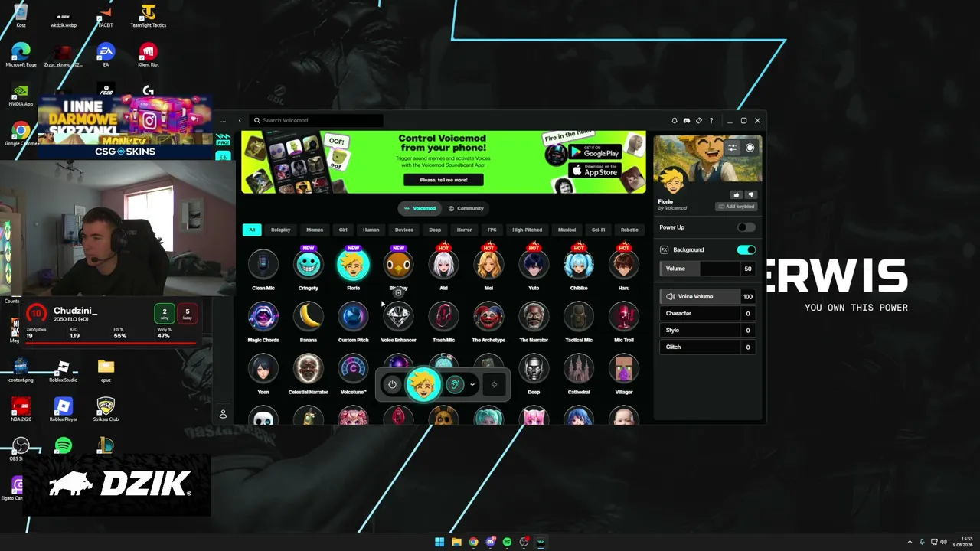
Task: Toggle the voice changer power button
Action: point(392,384)
